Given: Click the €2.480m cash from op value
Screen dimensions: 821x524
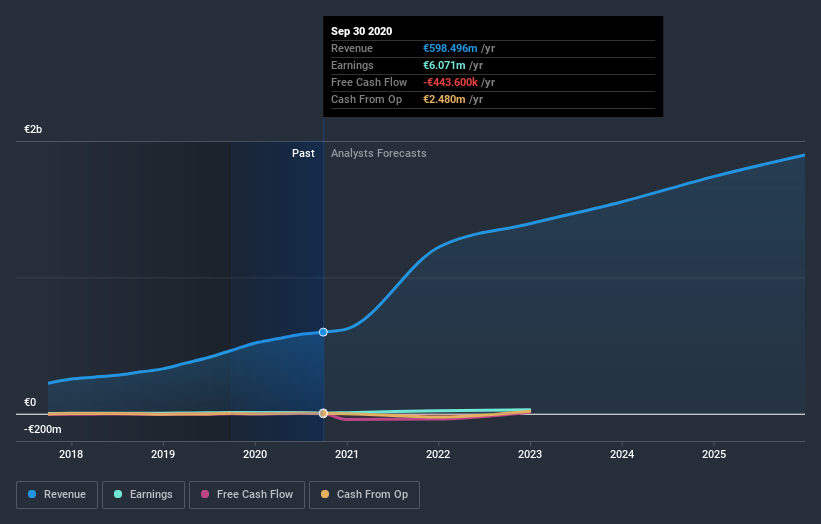Looking at the screenshot, I should pyautogui.click(x=444, y=99).
